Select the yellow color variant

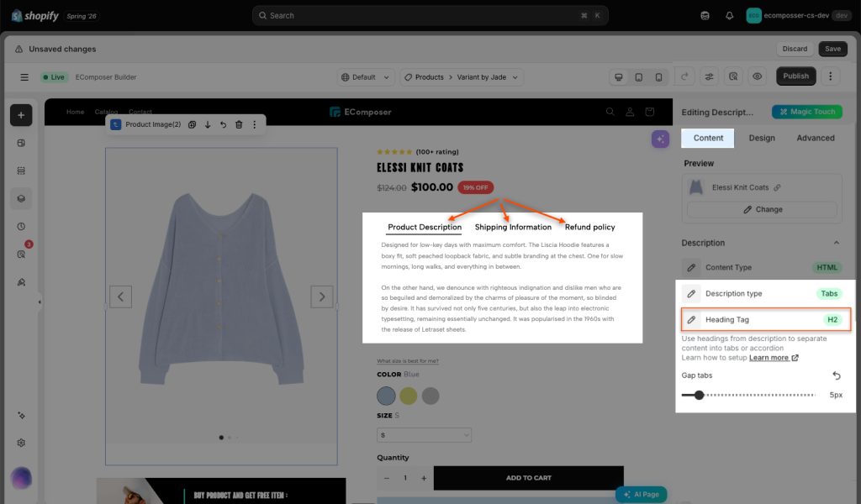click(x=409, y=396)
